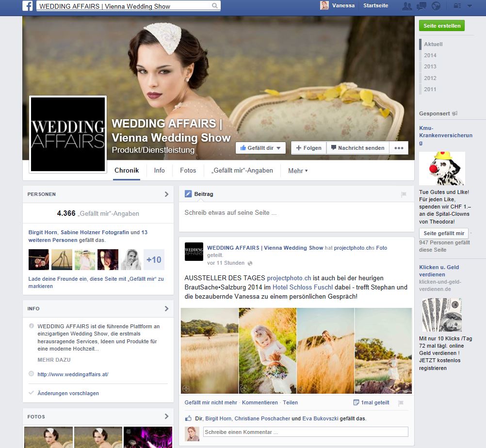This screenshot has width=486, height=448.
Task: Select the year 2013 in the timeline
Action: [429, 66]
